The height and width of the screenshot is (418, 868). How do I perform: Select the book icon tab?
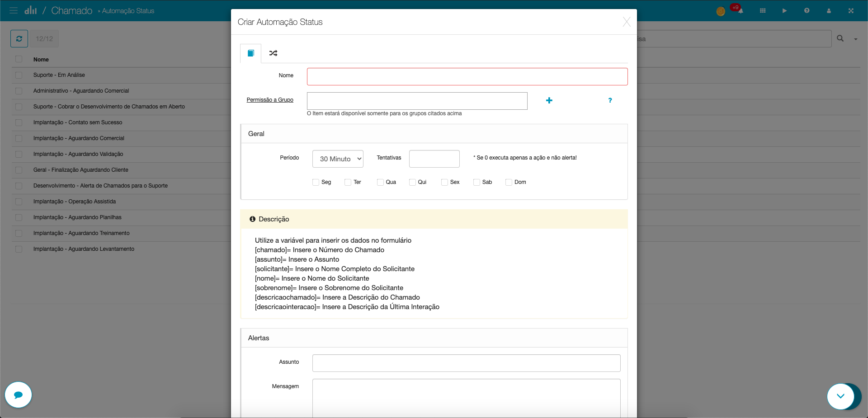point(250,53)
